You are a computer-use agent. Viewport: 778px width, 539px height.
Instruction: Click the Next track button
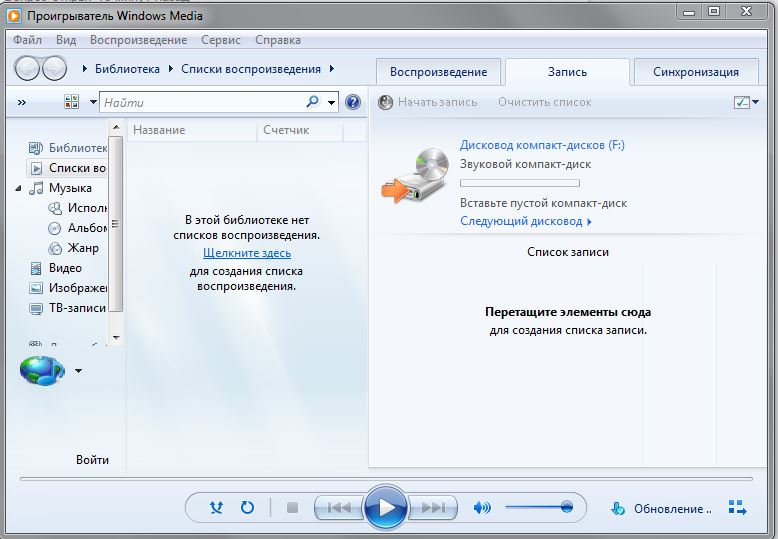tap(432, 507)
